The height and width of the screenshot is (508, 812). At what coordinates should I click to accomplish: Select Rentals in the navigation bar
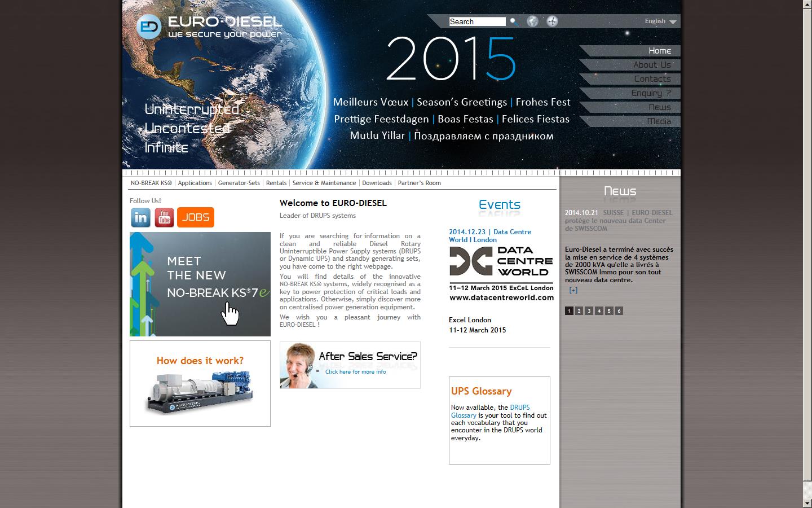[x=276, y=183]
